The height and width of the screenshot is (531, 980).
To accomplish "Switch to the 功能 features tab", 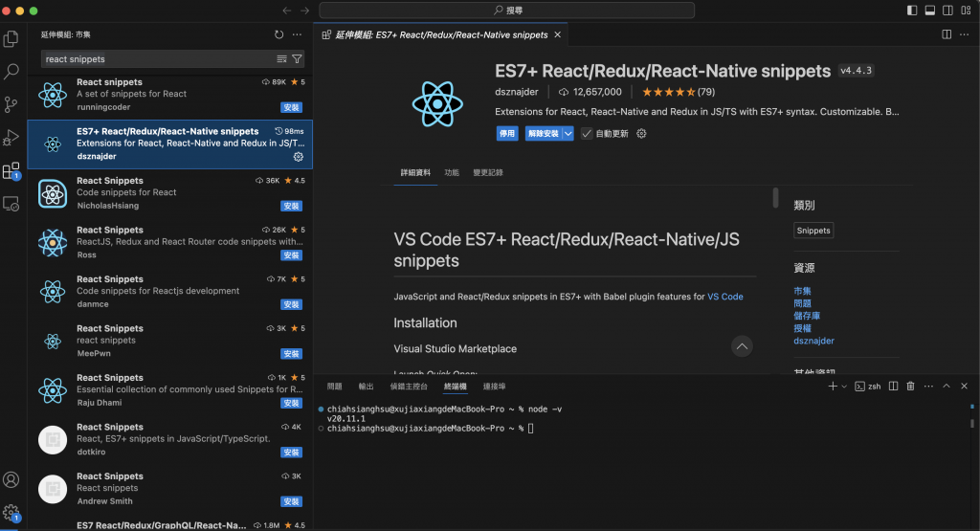I will point(452,173).
